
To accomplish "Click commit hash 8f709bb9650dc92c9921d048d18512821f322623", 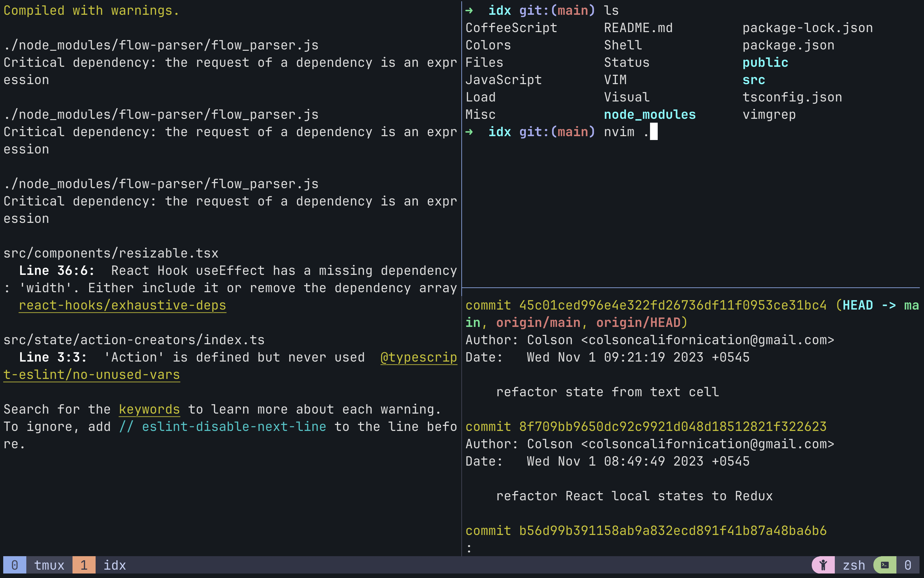I will (x=673, y=426).
